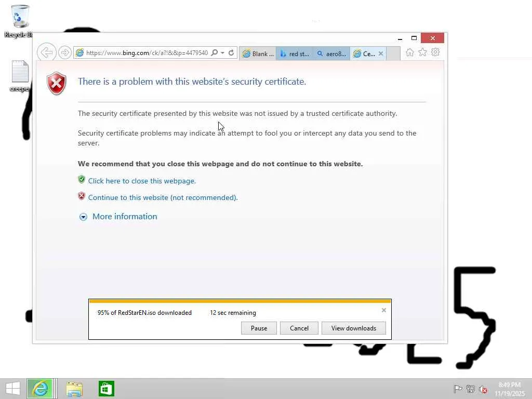
Task: Click the large red error shield icon
Action: pyautogui.click(x=56, y=83)
